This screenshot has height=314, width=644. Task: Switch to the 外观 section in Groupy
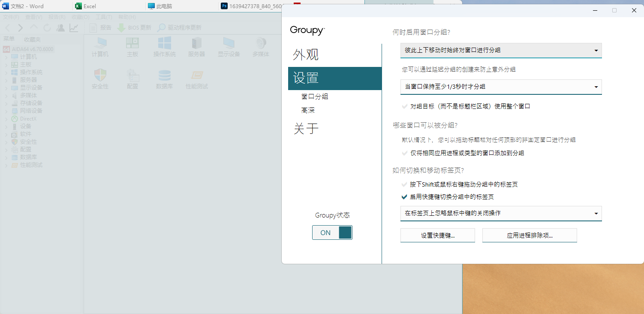coord(306,55)
